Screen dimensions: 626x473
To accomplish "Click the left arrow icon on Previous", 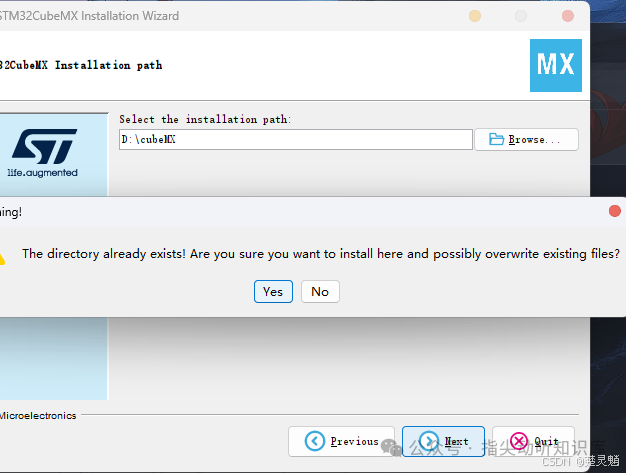I will pyautogui.click(x=315, y=441).
